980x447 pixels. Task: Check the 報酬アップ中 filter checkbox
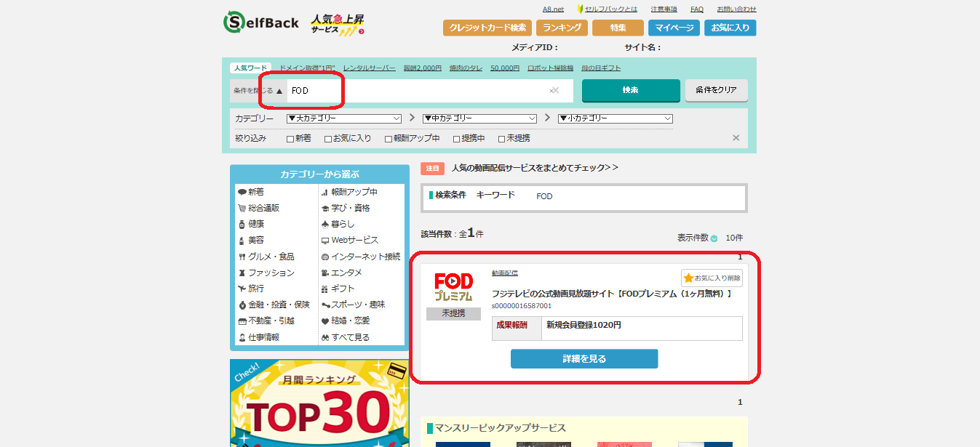pyautogui.click(x=389, y=139)
